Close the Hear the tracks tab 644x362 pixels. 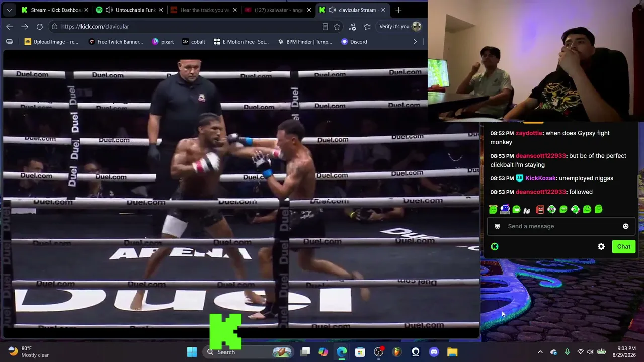coord(235,10)
